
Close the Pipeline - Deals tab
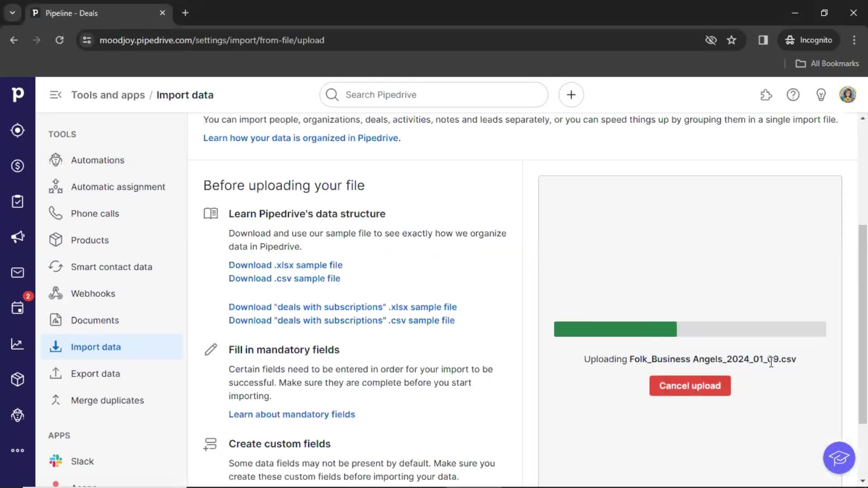[x=162, y=13]
